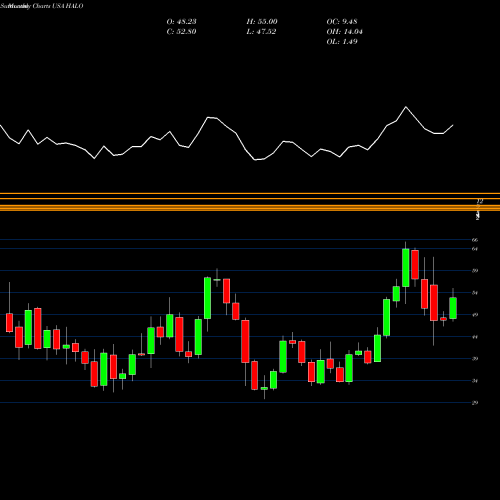Screen dimensions: 500x500
Task: Click the 'OC: 9.48' reading
Action: point(342,22)
